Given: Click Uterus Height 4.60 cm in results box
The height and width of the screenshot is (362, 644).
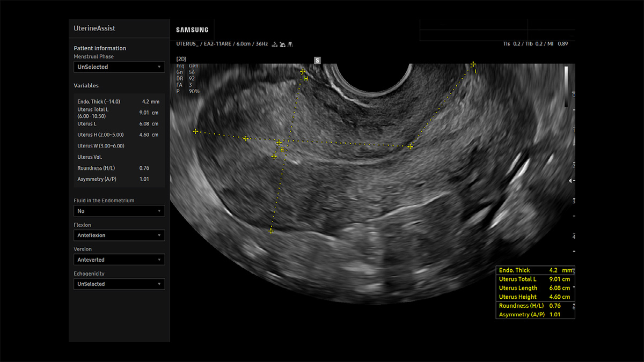Looking at the screenshot, I should (535, 297).
